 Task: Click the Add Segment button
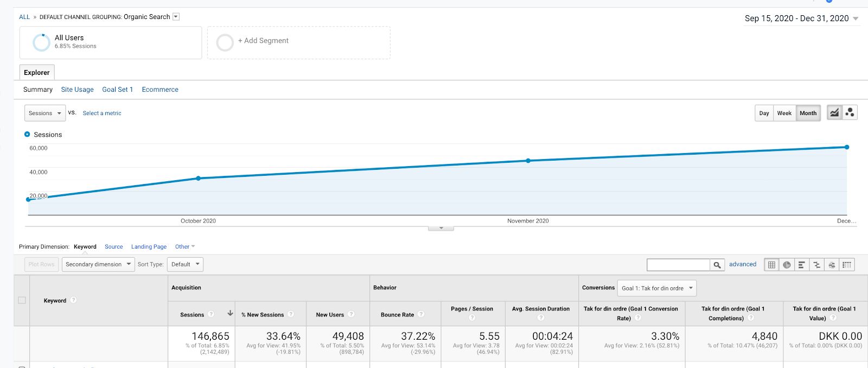coord(299,42)
